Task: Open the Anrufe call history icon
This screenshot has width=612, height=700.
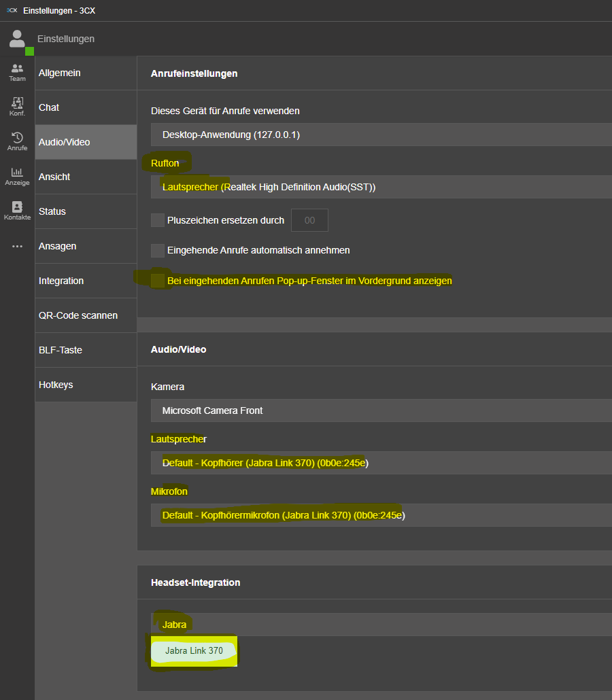Action: pos(17,141)
